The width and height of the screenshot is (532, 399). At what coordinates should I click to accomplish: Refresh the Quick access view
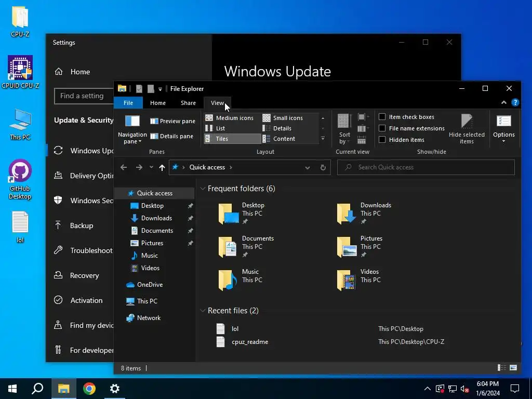coord(323,168)
